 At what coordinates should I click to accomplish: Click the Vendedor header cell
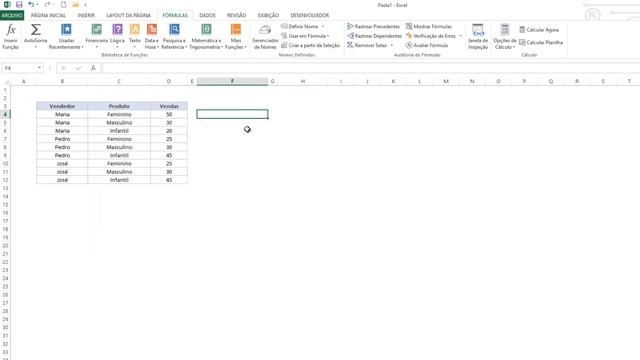(62, 106)
